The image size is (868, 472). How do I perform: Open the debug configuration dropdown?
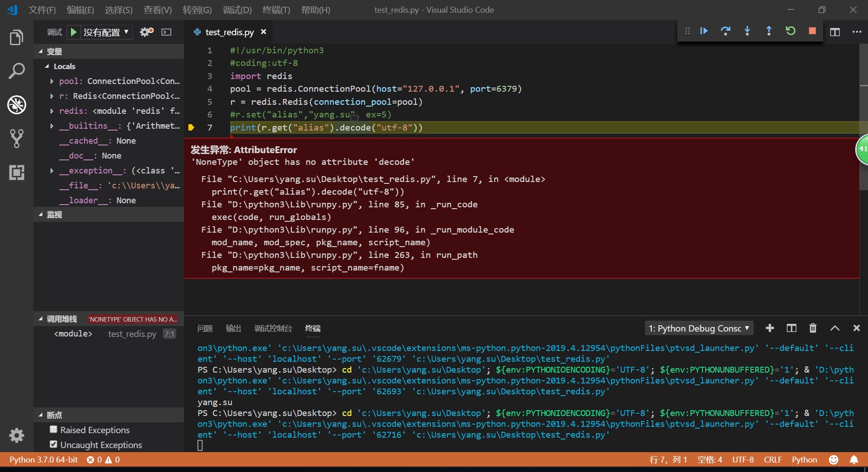point(106,32)
